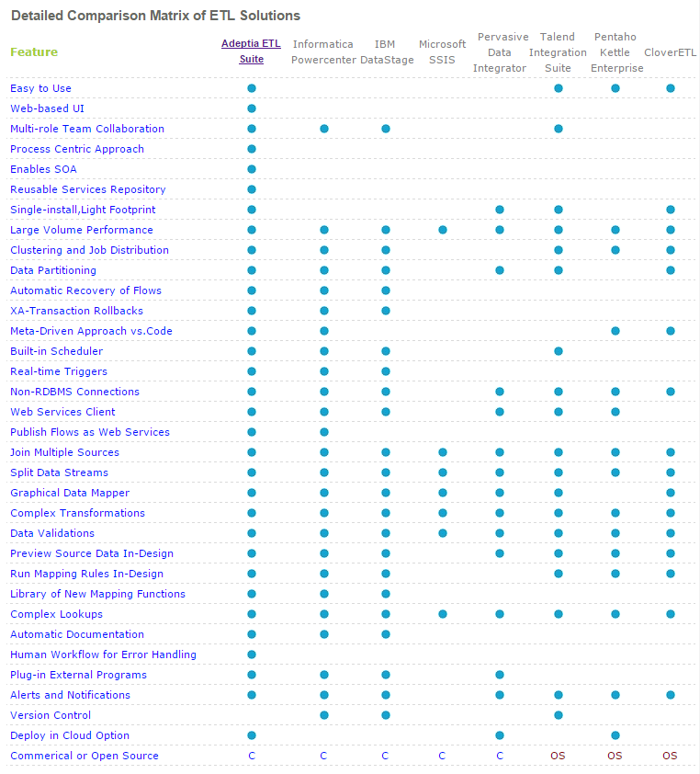Click IBM DataStage dot for Real-time Triggers
The height and width of the screenshot is (774, 700).
[386, 371]
